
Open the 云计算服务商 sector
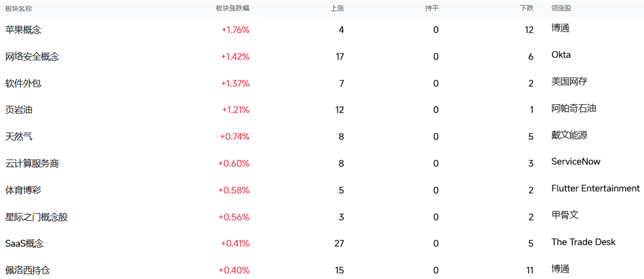pyautogui.click(x=32, y=164)
